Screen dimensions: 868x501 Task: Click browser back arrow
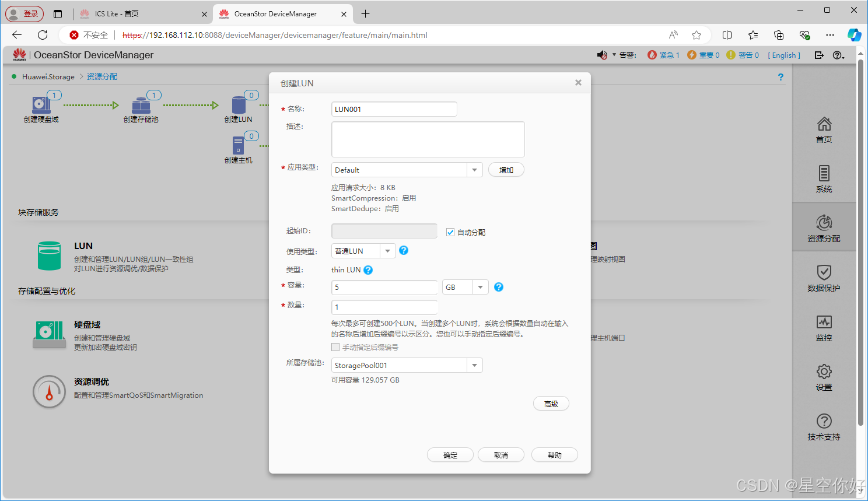(17, 35)
